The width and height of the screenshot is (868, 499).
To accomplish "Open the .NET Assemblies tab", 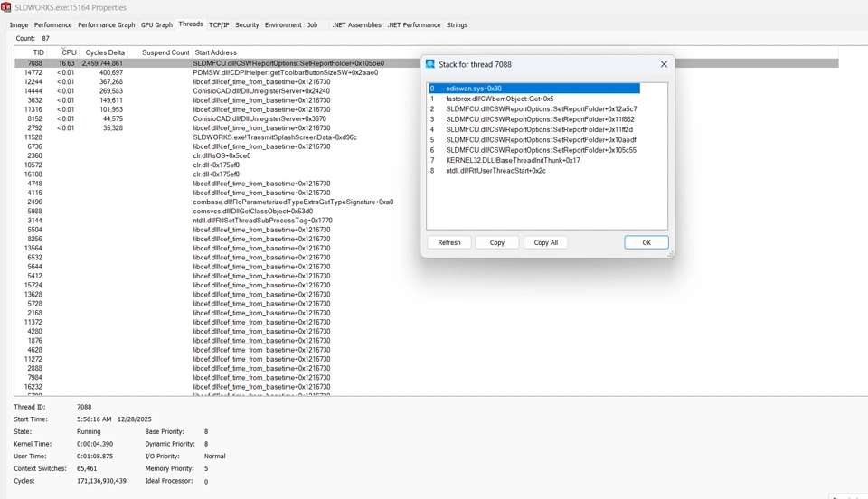I will [x=356, y=25].
